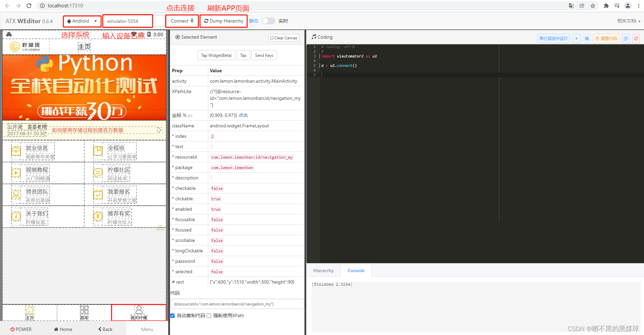Click the package value com.lemon.lemonban

pyautogui.click(x=232, y=168)
